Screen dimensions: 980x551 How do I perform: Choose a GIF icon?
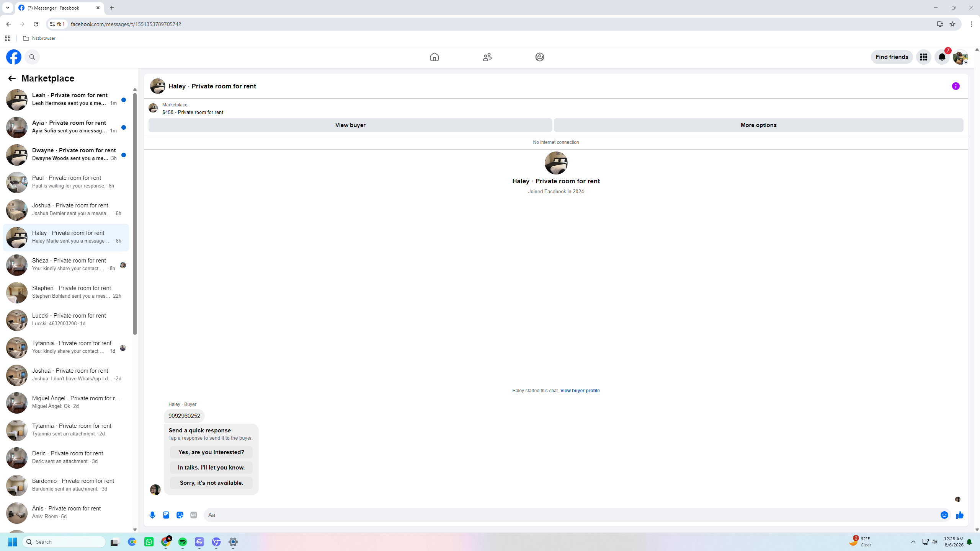point(194,515)
